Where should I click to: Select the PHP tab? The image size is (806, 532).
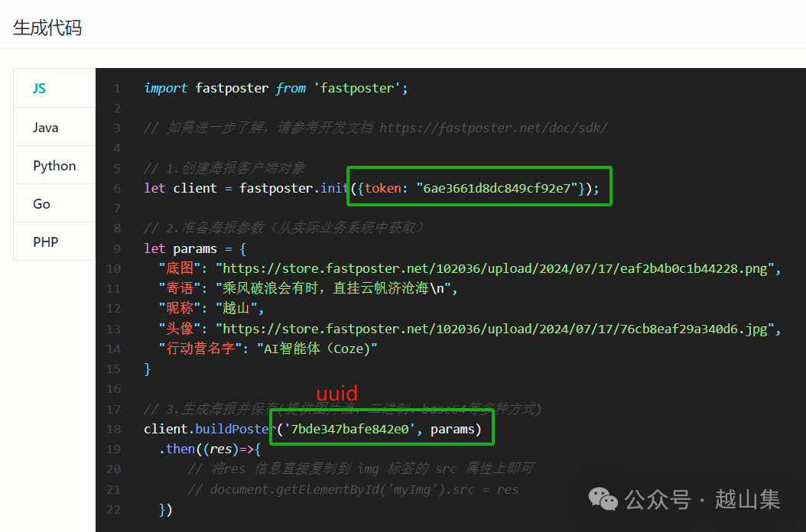click(54, 242)
